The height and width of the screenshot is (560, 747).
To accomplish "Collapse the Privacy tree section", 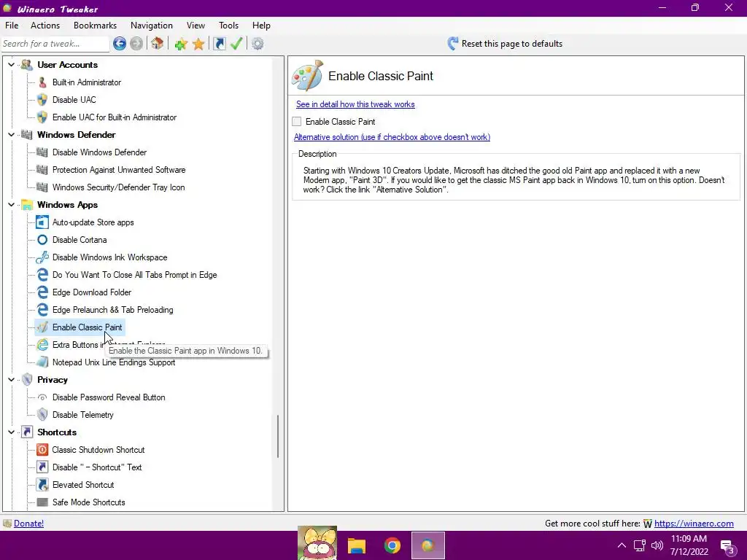I will click(12, 380).
